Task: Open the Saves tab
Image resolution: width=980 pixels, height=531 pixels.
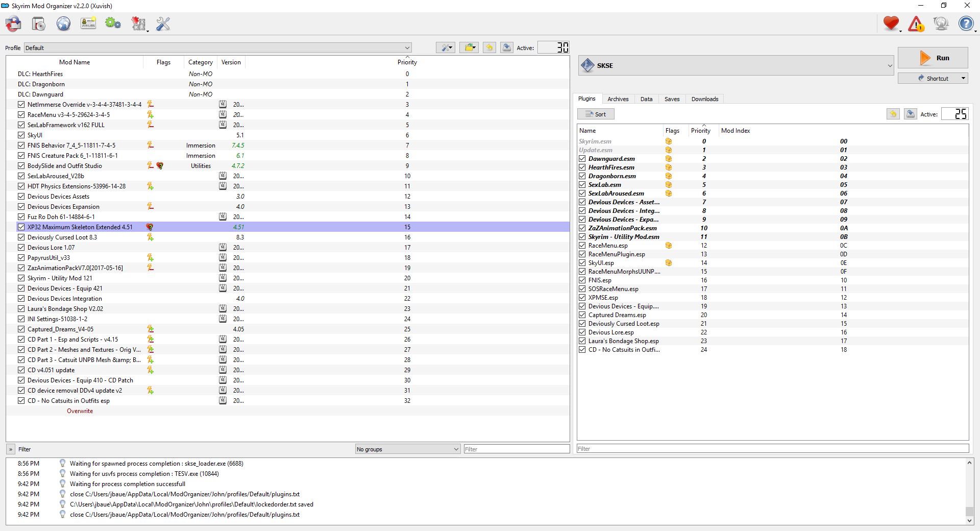Action: (x=672, y=99)
